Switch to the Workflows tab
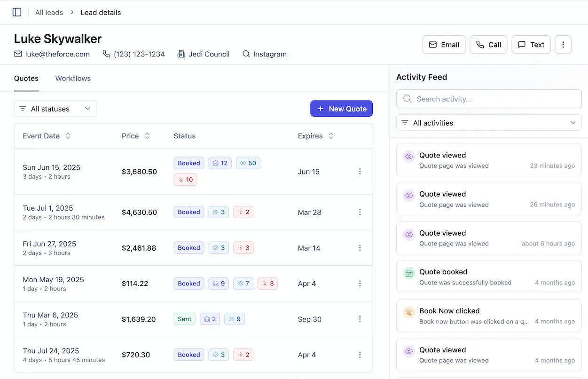588x379 pixels. pyautogui.click(x=73, y=78)
